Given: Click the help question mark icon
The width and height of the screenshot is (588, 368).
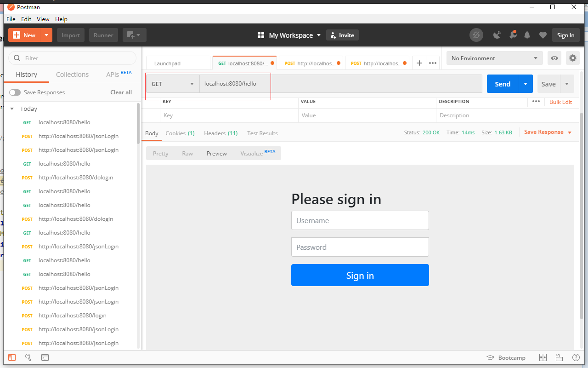Looking at the screenshot, I should pyautogui.click(x=576, y=357).
